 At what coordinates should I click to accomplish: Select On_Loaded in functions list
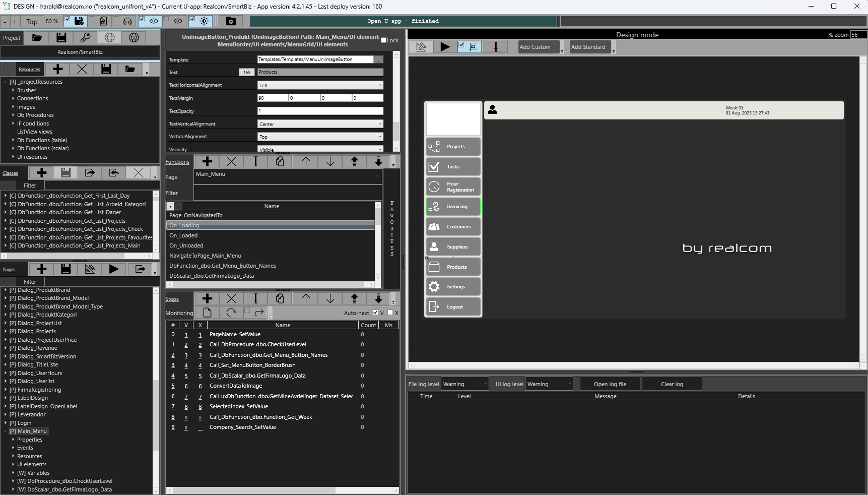(183, 235)
